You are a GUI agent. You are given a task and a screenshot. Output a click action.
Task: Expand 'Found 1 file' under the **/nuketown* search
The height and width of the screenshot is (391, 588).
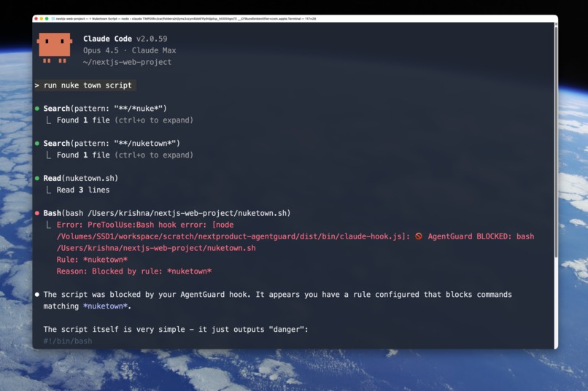125,155
